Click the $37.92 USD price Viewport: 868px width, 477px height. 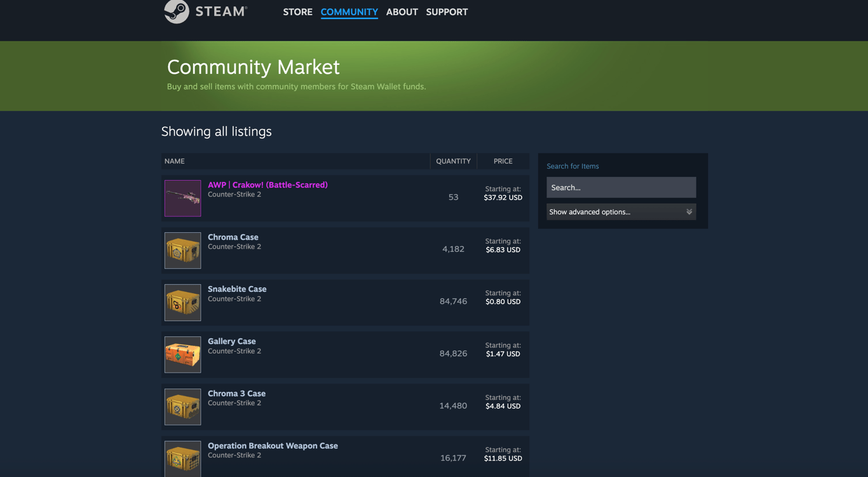pos(503,198)
